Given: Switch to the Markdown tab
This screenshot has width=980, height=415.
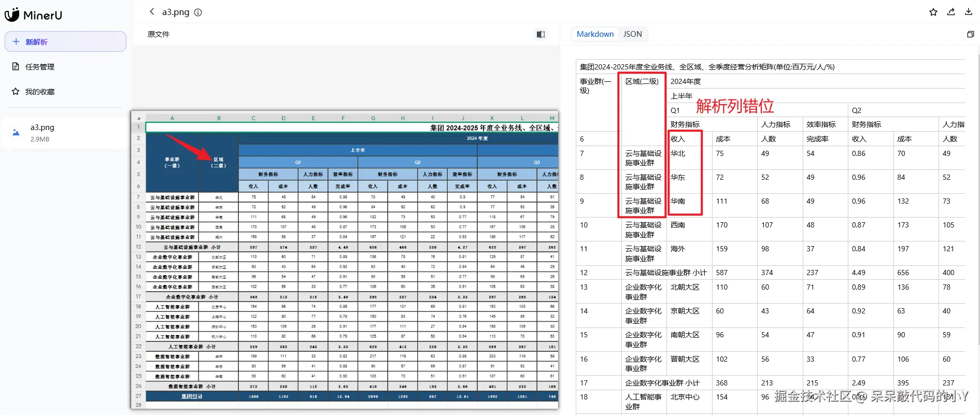Looking at the screenshot, I should tap(595, 34).
